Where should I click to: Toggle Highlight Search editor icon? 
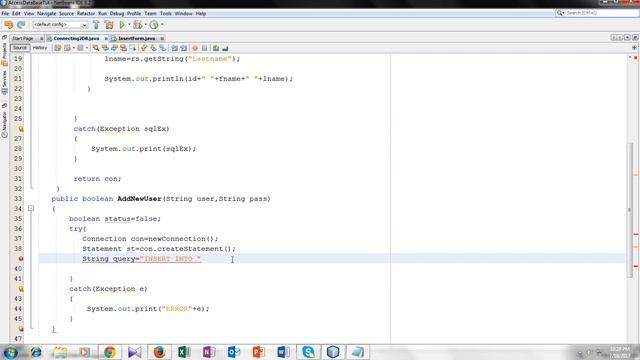click(123, 48)
